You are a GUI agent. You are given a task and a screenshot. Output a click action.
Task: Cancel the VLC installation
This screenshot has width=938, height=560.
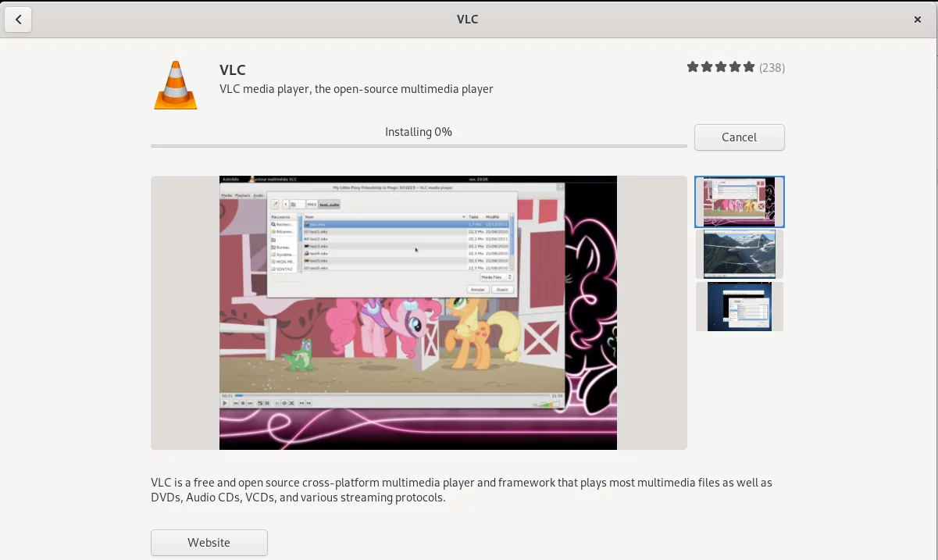pyautogui.click(x=739, y=137)
